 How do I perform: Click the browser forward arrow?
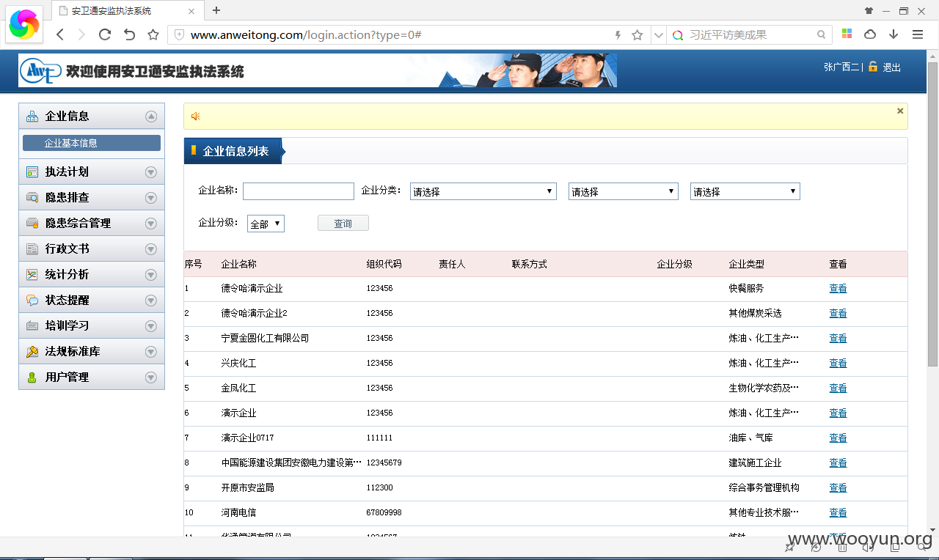point(81,34)
